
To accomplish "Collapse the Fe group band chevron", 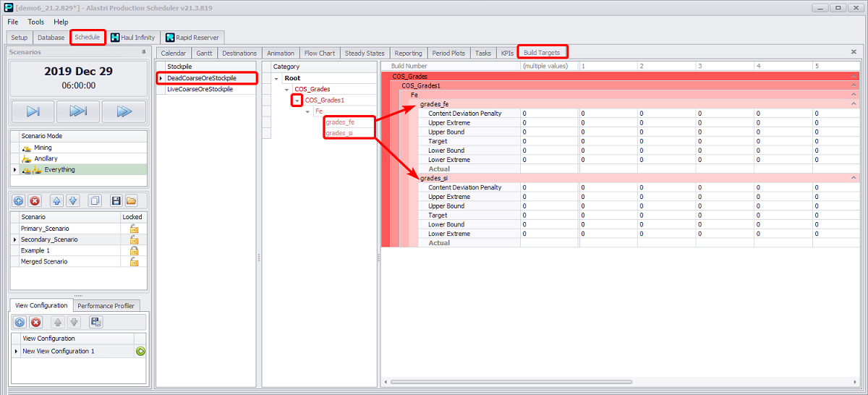I will pos(854,95).
